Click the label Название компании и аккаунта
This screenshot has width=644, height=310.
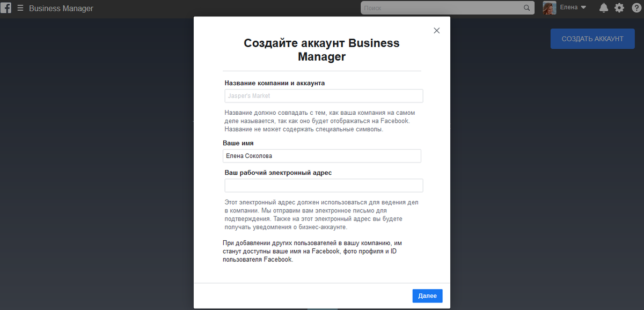click(275, 83)
